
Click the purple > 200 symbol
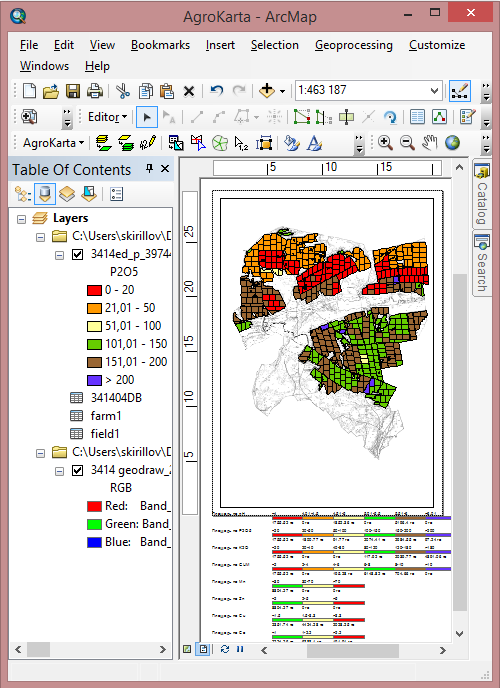click(x=94, y=380)
